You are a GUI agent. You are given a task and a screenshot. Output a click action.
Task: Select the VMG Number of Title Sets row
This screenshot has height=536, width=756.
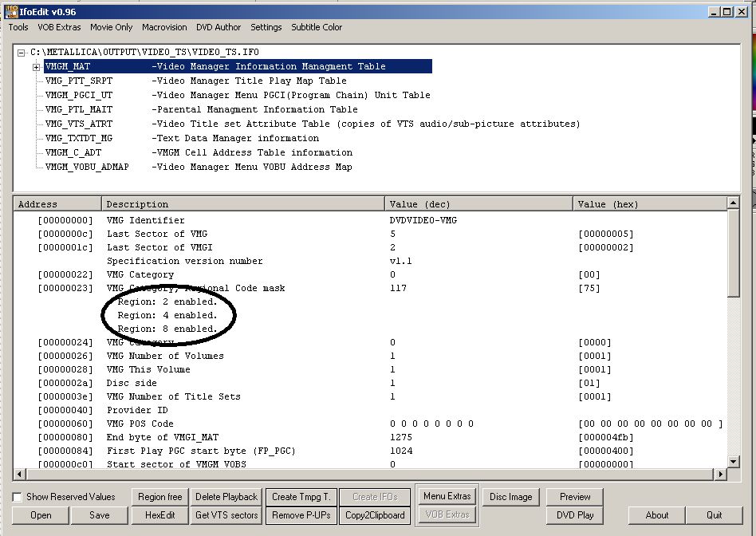(x=370, y=396)
